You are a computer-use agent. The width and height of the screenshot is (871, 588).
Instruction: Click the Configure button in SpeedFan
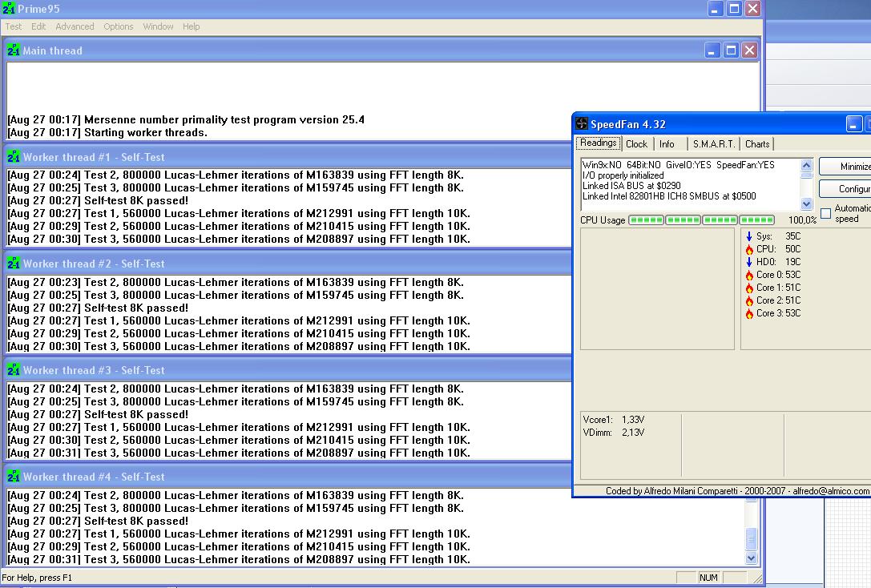tap(845, 189)
